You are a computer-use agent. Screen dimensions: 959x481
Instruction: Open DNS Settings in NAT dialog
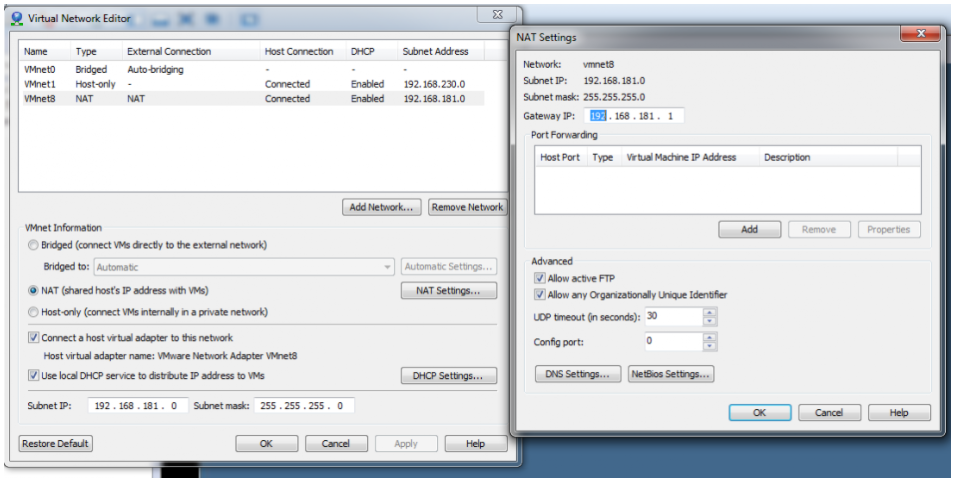click(575, 374)
